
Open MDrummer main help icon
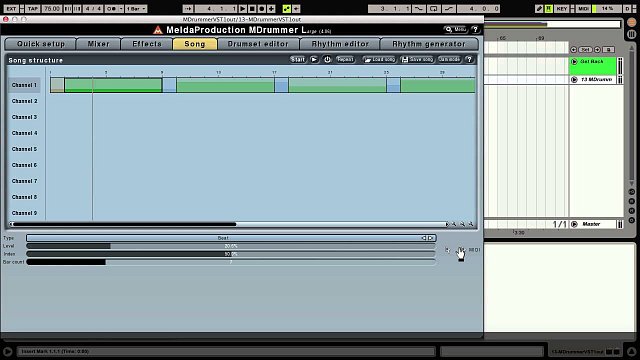click(x=475, y=29)
